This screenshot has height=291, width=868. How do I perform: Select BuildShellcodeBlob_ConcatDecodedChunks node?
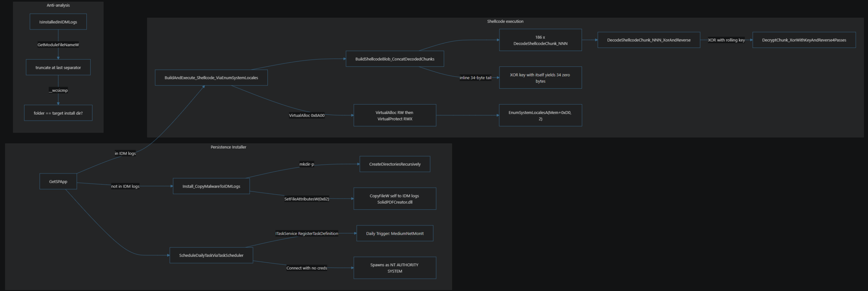coord(395,59)
